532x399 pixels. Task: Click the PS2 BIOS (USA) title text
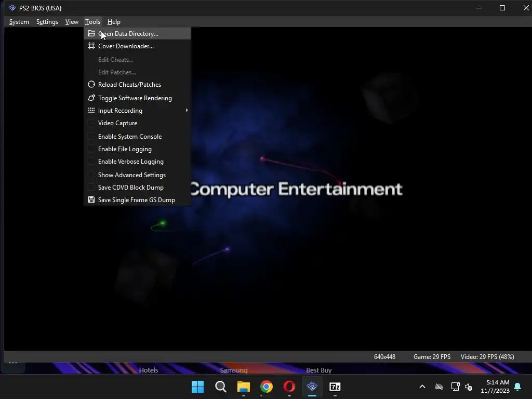pyautogui.click(x=40, y=8)
